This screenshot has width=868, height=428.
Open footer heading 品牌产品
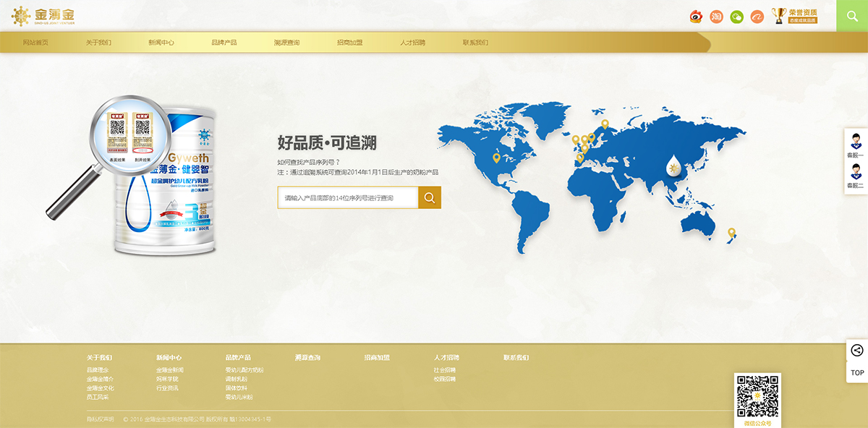tap(238, 358)
